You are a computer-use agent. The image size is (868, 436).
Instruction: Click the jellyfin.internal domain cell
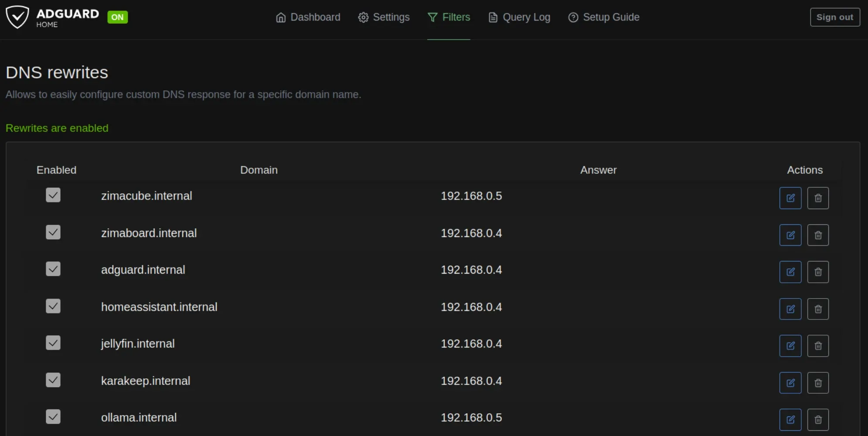[138, 344]
